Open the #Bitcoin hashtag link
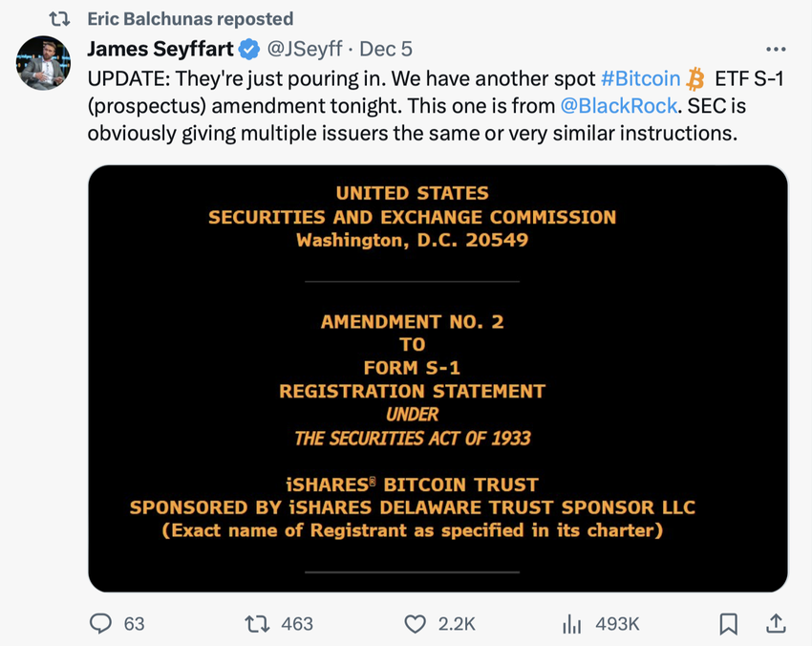The width and height of the screenshot is (812, 646). pyautogui.click(x=640, y=78)
